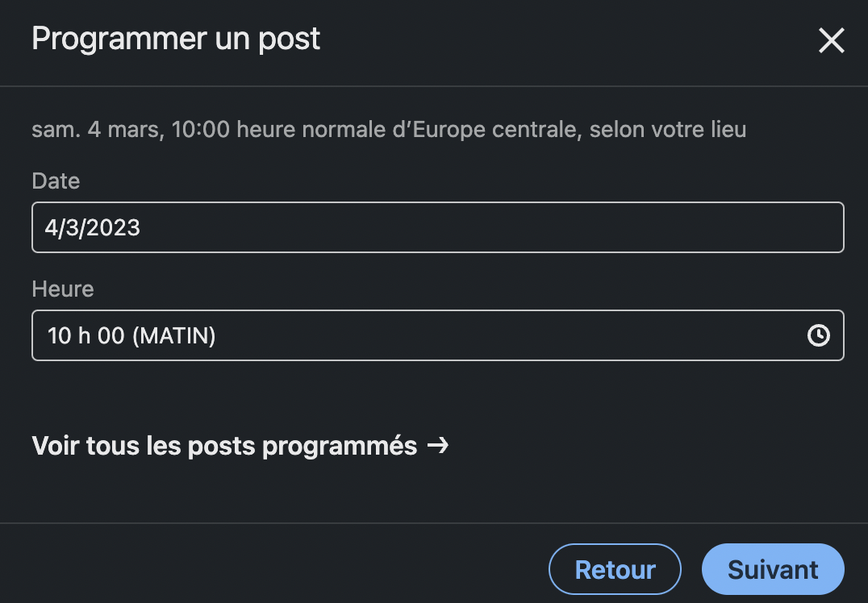Click the (MATIN) indicator in the time field
Image resolution: width=868 pixels, height=603 pixels.
173,335
